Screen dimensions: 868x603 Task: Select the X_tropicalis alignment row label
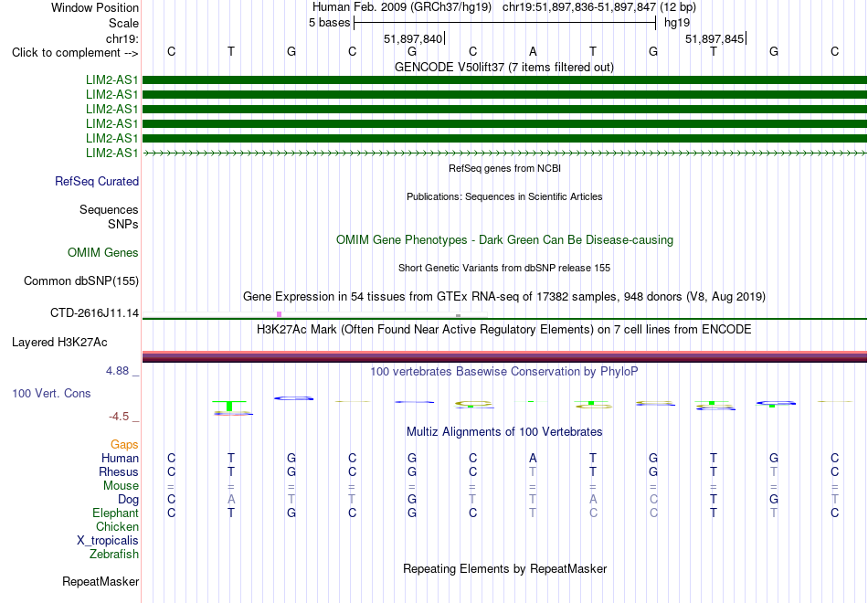108,541
